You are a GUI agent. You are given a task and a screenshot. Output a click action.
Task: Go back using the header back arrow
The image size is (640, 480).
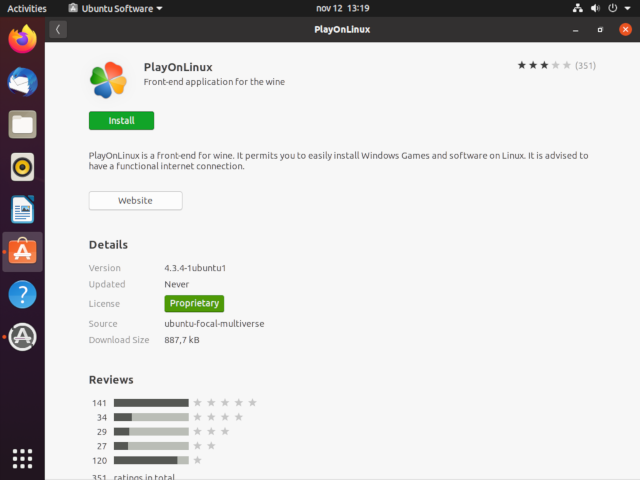(x=58, y=29)
